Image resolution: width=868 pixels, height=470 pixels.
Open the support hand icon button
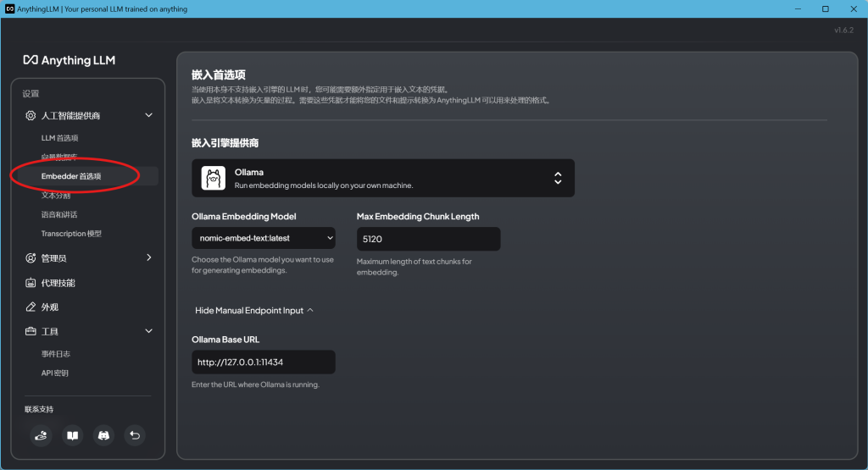41,435
